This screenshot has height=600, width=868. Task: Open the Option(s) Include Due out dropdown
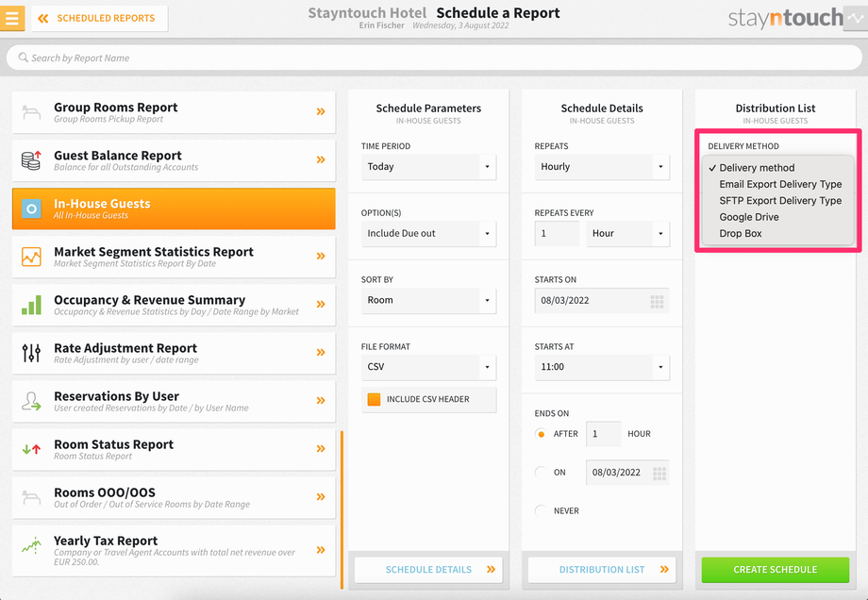click(428, 234)
